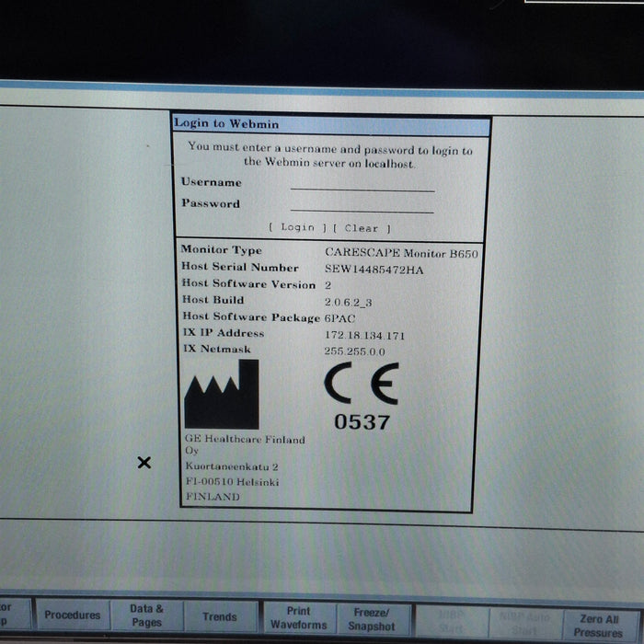The image size is (644, 644).
Task: Click the manufacturer factory symbol
Action: point(222,395)
